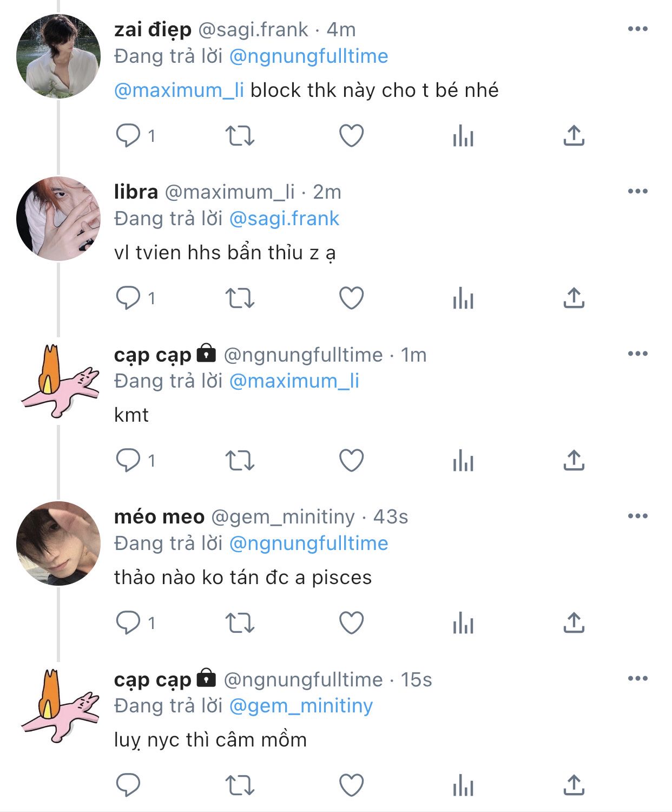Reply to méo meo's tweet
Image resolution: width=672 pixels, height=812 pixels.
coord(128,623)
